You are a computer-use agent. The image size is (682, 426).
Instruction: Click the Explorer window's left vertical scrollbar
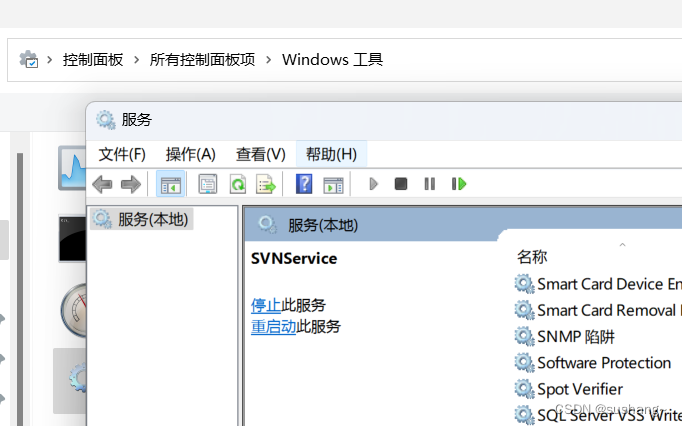pos(20,289)
